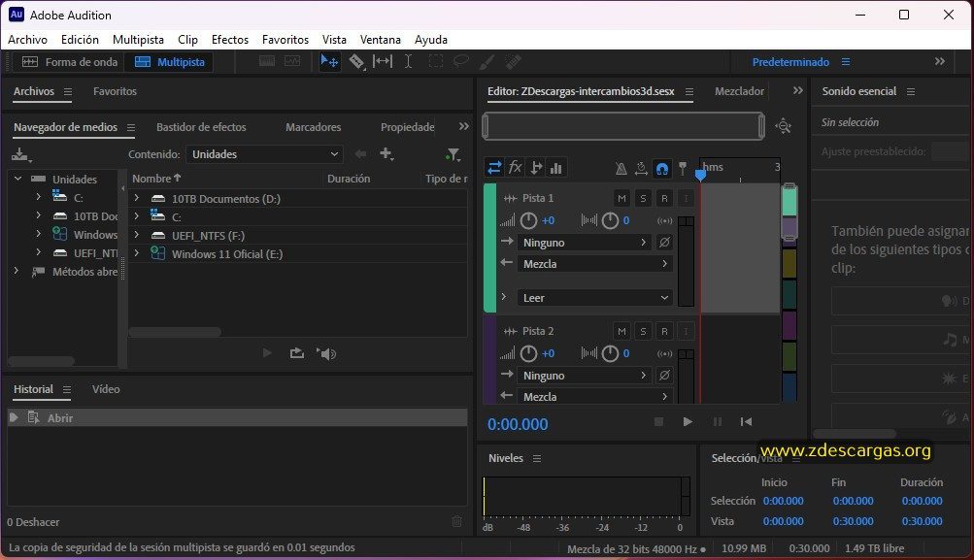Toggle Pista 2 phase invert button
Screen dimensions: 974x560
click(664, 375)
